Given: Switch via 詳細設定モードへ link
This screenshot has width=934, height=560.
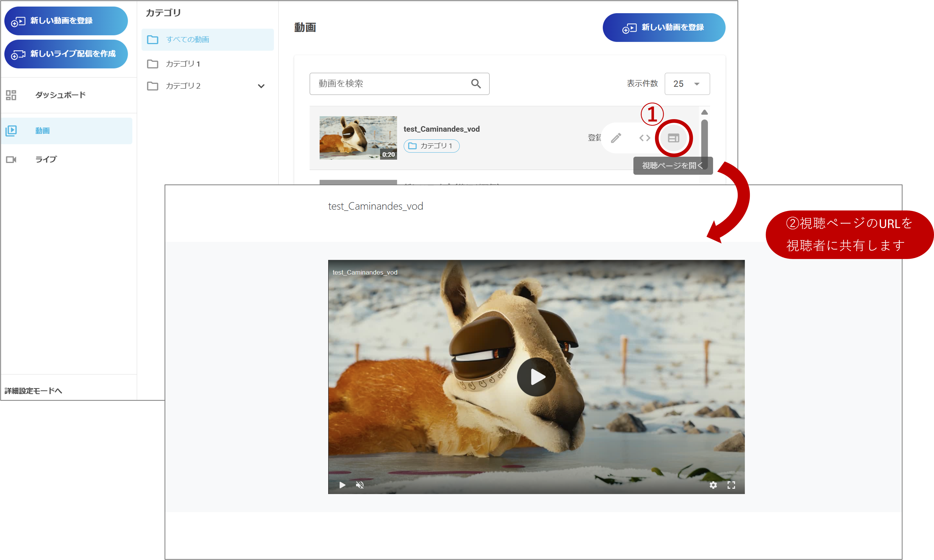Looking at the screenshot, I should [x=33, y=390].
